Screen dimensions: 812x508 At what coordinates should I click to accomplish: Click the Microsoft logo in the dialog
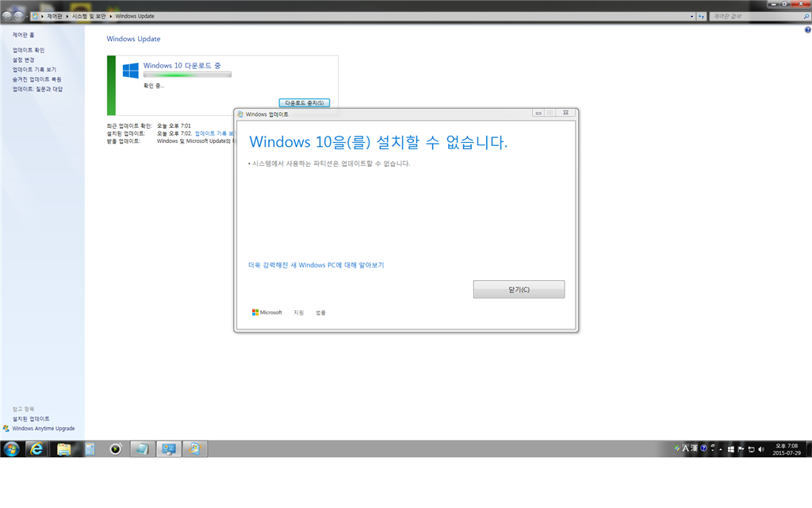pyautogui.click(x=266, y=313)
